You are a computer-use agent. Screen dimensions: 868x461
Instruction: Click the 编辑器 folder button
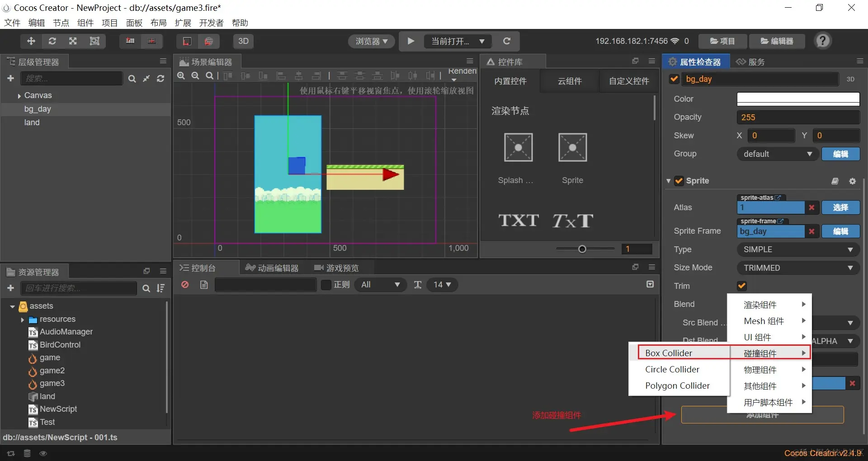point(777,41)
